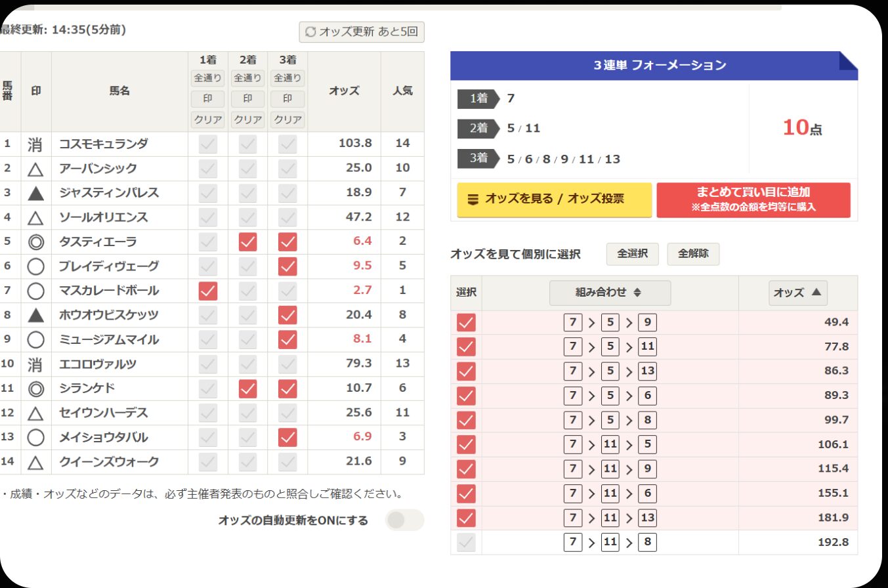Screen dimensions: 888x588
Task: Toggle automatic odds update switch on
Action: (404, 520)
